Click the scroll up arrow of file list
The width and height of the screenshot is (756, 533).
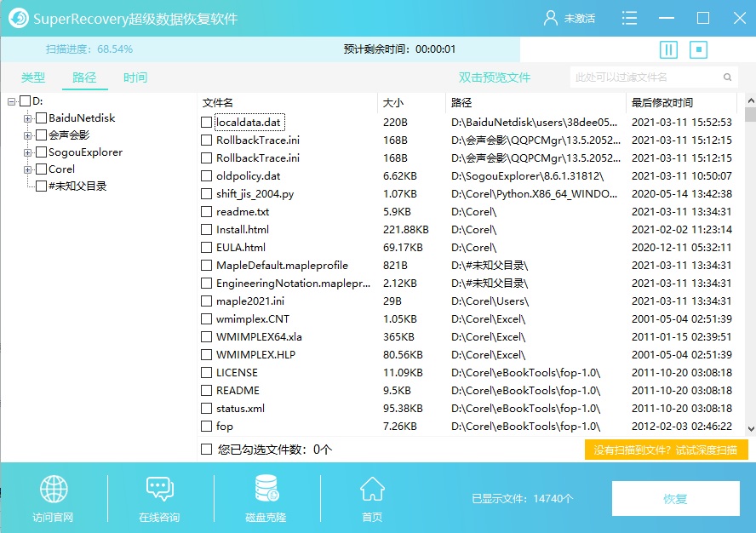(x=750, y=100)
